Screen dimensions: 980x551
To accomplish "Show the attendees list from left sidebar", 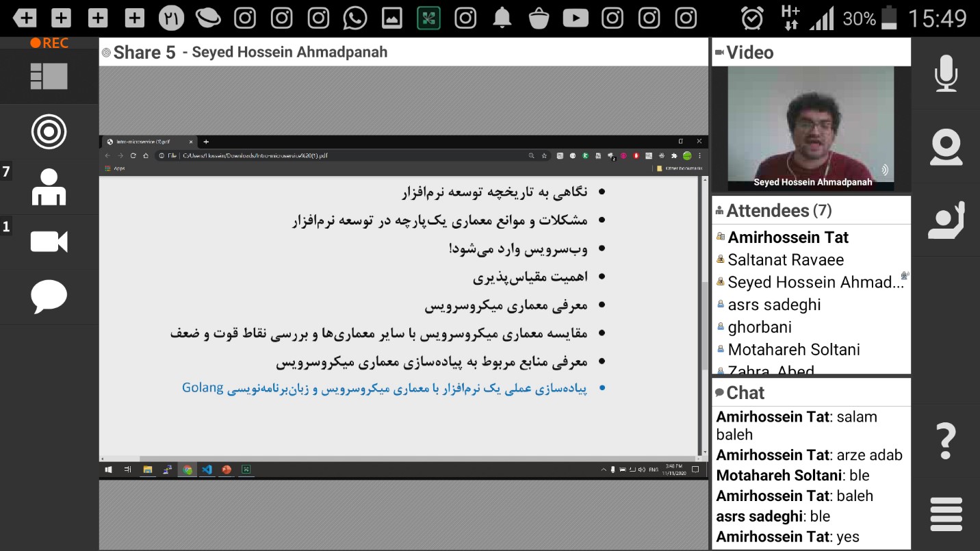I will click(x=49, y=187).
